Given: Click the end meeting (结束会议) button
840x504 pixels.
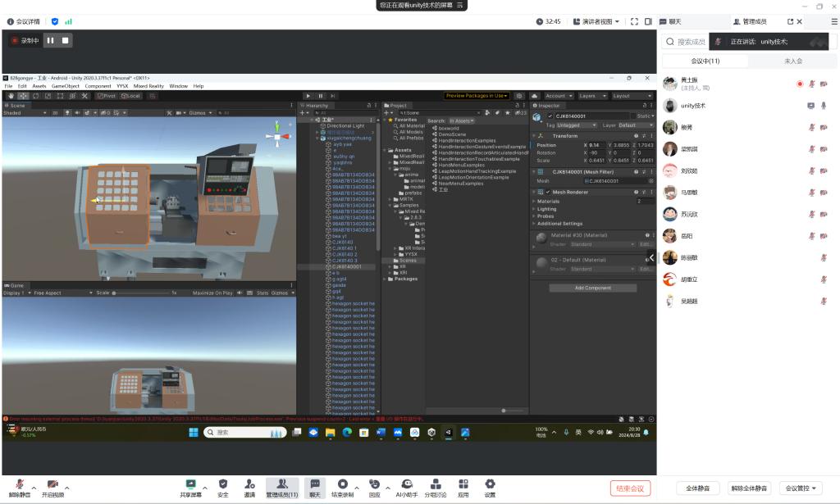Looking at the screenshot, I should point(630,488).
